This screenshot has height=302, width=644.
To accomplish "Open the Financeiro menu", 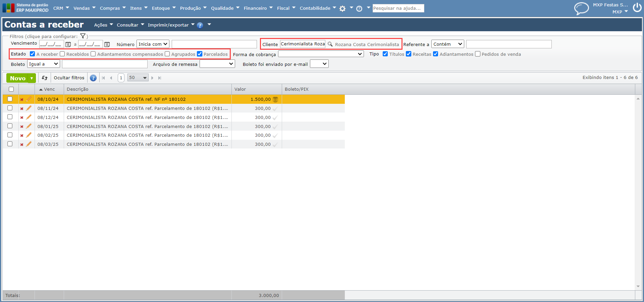I will click(258, 8).
